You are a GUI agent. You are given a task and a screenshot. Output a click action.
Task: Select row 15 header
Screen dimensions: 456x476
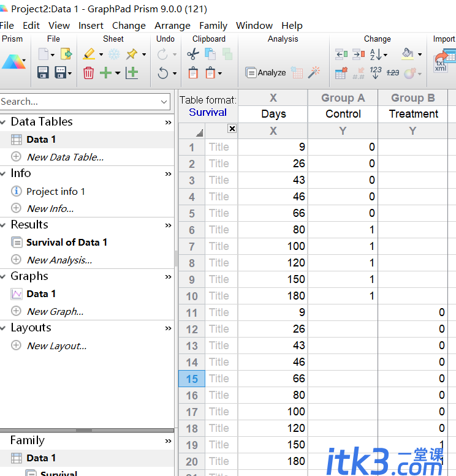(x=192, y=379)
